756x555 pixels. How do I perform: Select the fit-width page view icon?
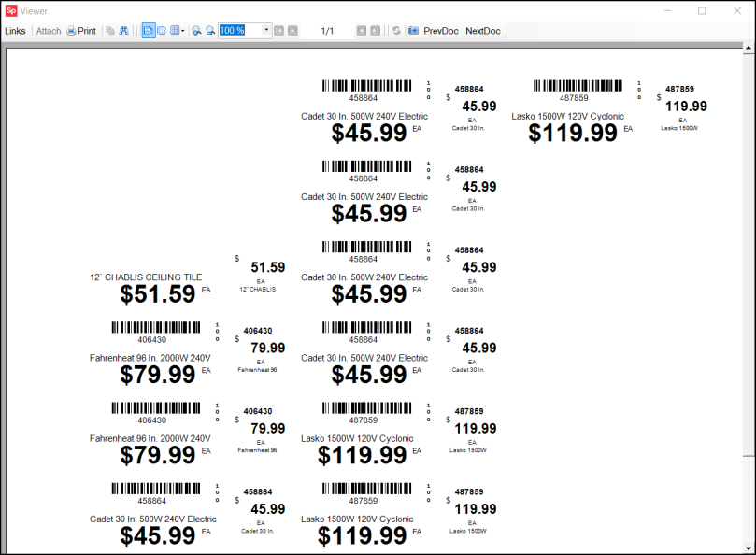point(162,31)
